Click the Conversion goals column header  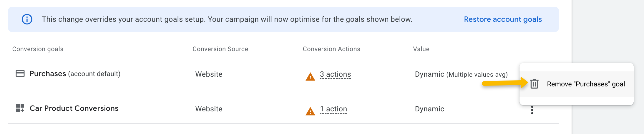tap(38, 49)
